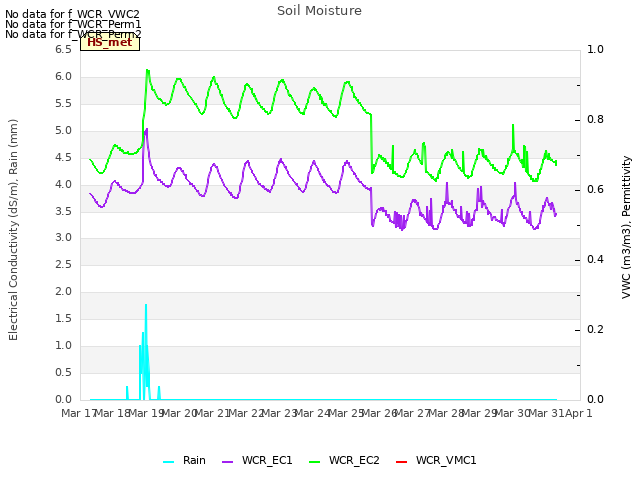Viewport: 640px width, 480px height.
Task: Click the tallest cyan rain peak
Action: 146,305
